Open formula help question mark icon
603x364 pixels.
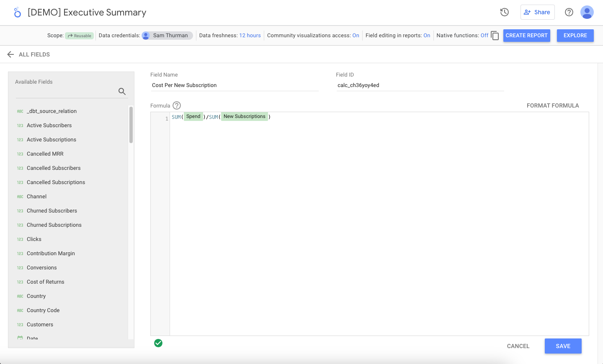tap(177, 105)
